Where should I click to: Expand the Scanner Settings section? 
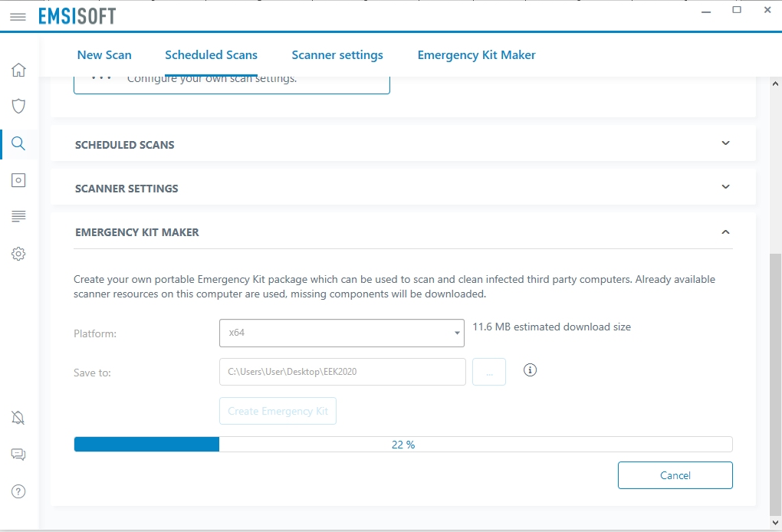pos(725,186)
